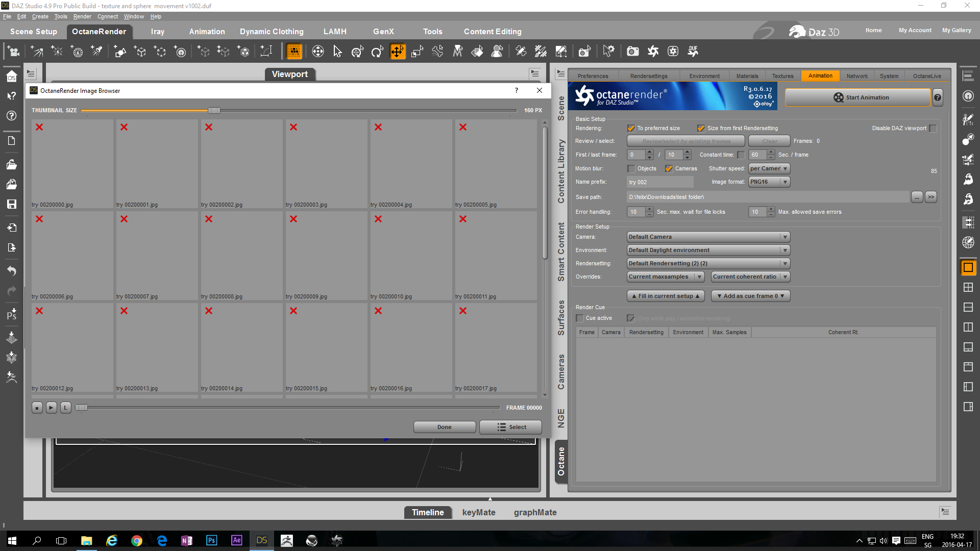The width and height of the screenshot is (980, 551).
Task: Enable the Objects motion blur checkbox
Action: pyautogui.click(x=631, y=169)
